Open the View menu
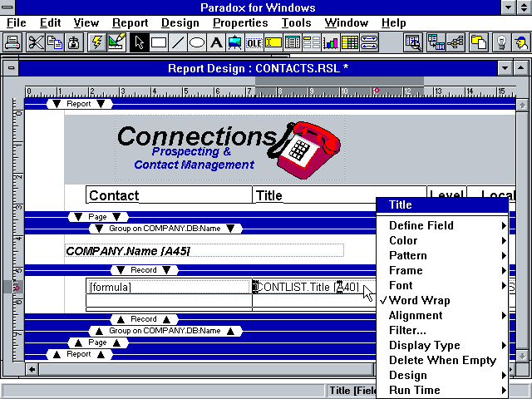This screenshot has height=399, width=532. [x=86, y=22]
